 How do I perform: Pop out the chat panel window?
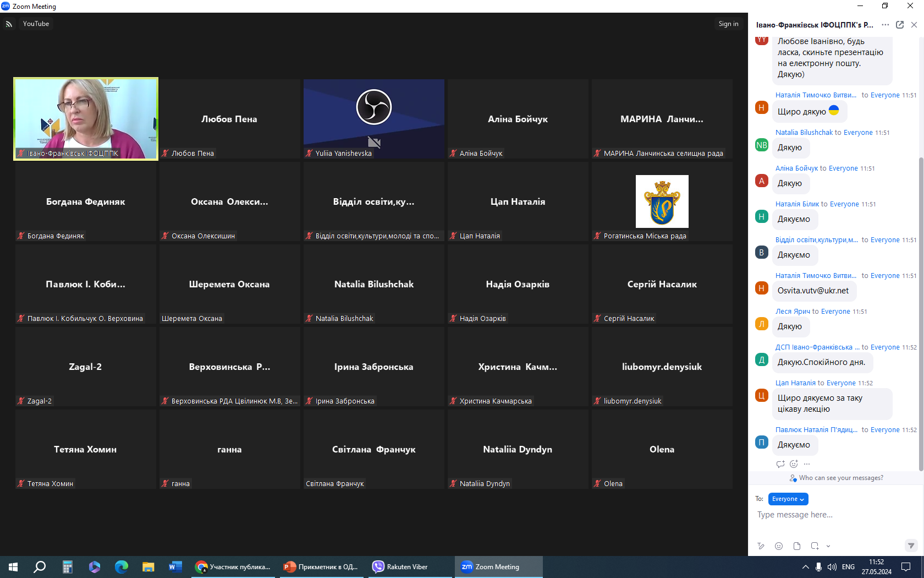pyautogui.click(x=900, y=25)
